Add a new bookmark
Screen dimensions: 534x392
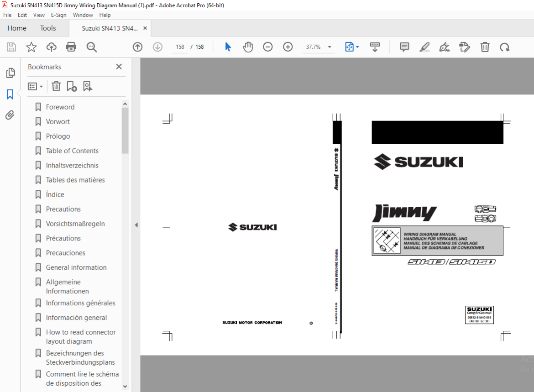click(72, 87)
